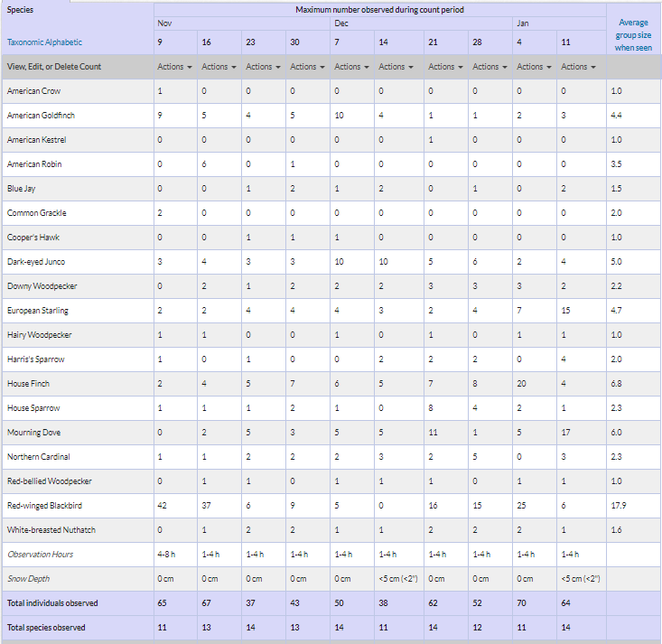Select the 'Hairy Woodpecker' species name
Screen dimensions: 662x644
39,335
